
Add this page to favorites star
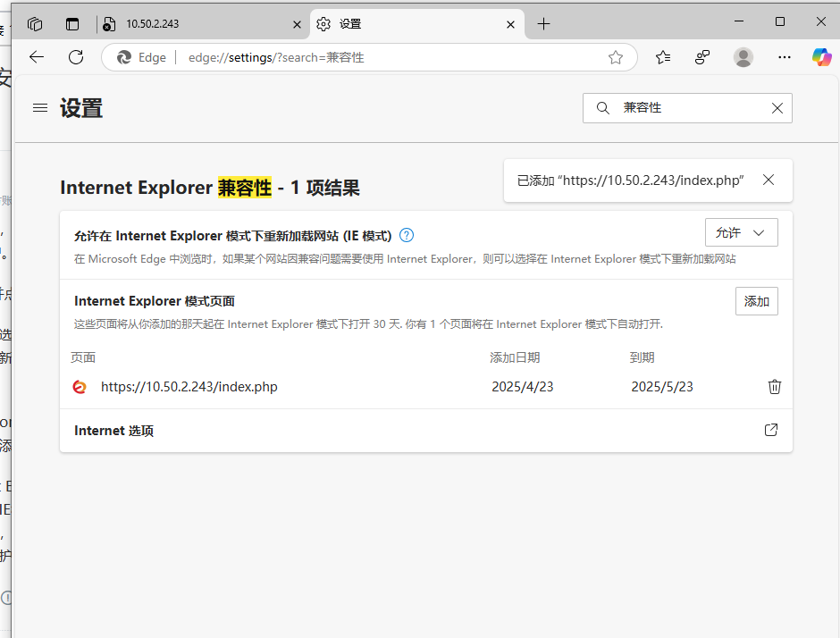616,57
